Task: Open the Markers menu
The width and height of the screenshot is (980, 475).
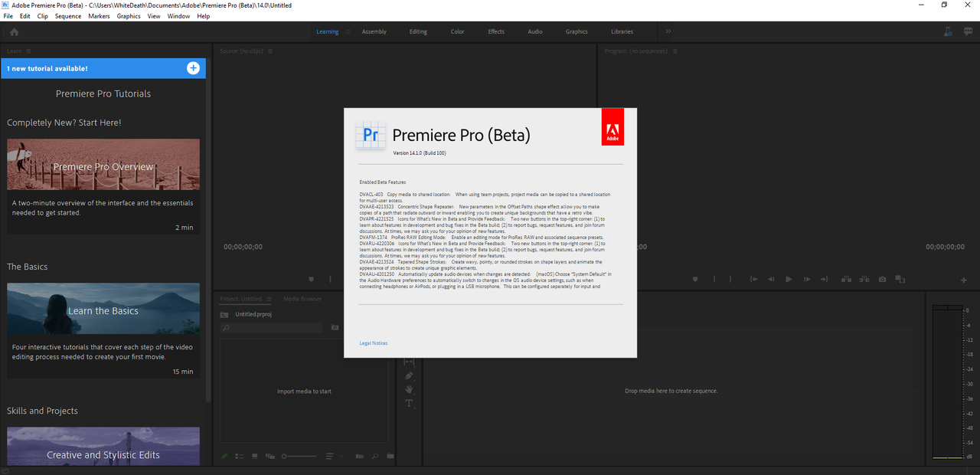Action: [x=99, y=16]
